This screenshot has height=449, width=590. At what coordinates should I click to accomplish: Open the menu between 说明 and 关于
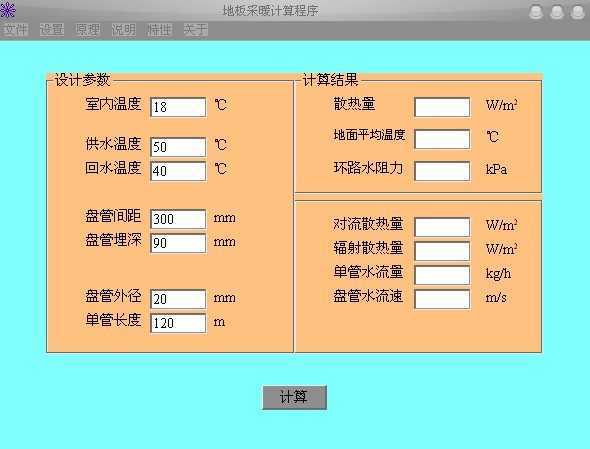coord(160,30)
